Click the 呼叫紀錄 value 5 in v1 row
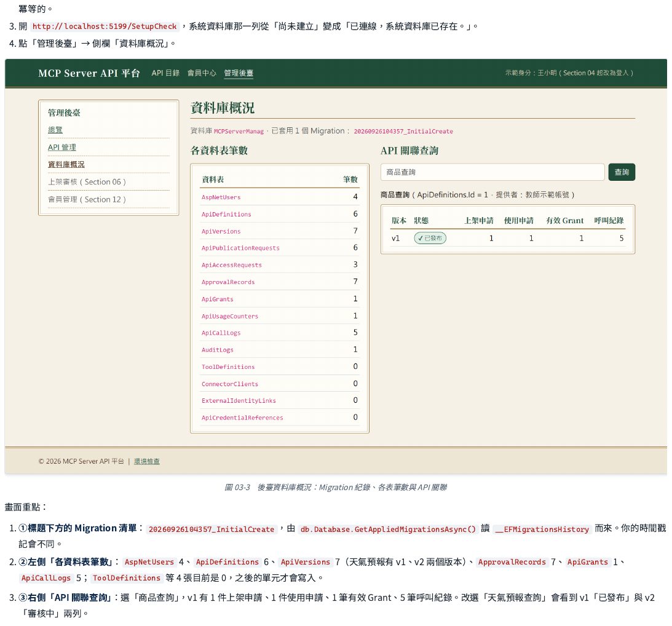This screenshot has width=672, height=626. pyautogui.click(x=621, y=238)
